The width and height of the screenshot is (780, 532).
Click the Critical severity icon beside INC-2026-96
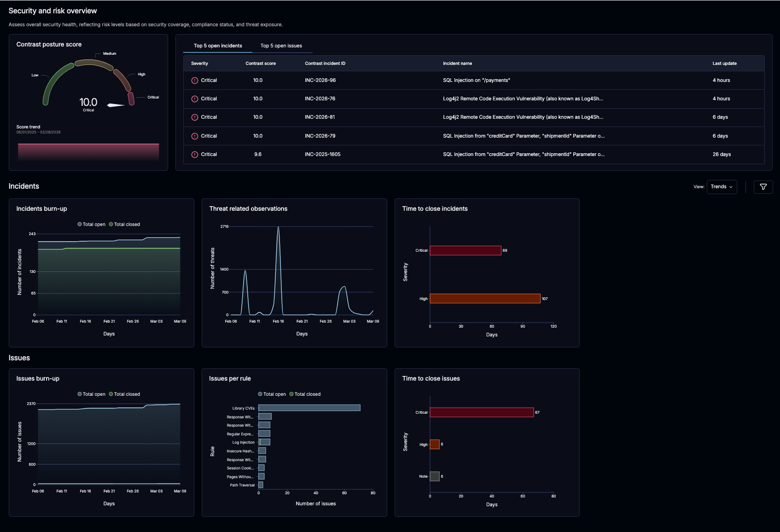click(194, 80)
